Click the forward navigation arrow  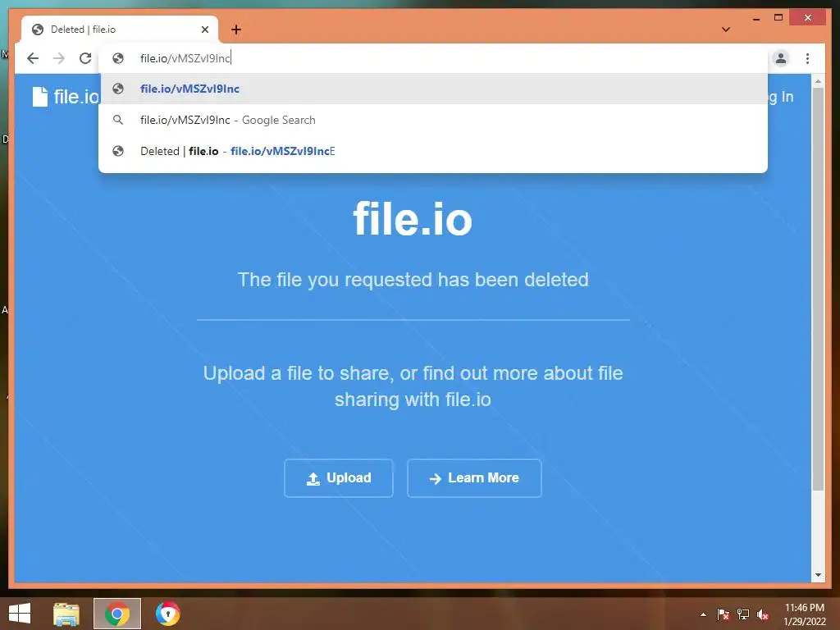point(59,58)
